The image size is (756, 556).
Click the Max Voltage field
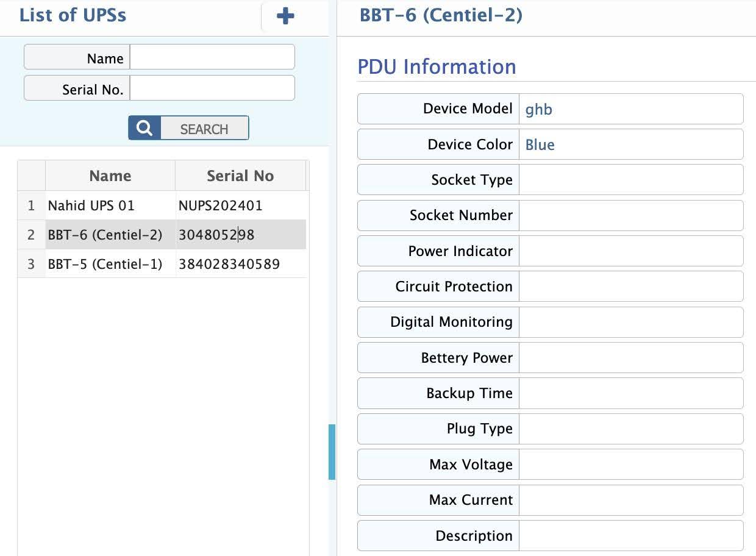[x=630, y=465]
